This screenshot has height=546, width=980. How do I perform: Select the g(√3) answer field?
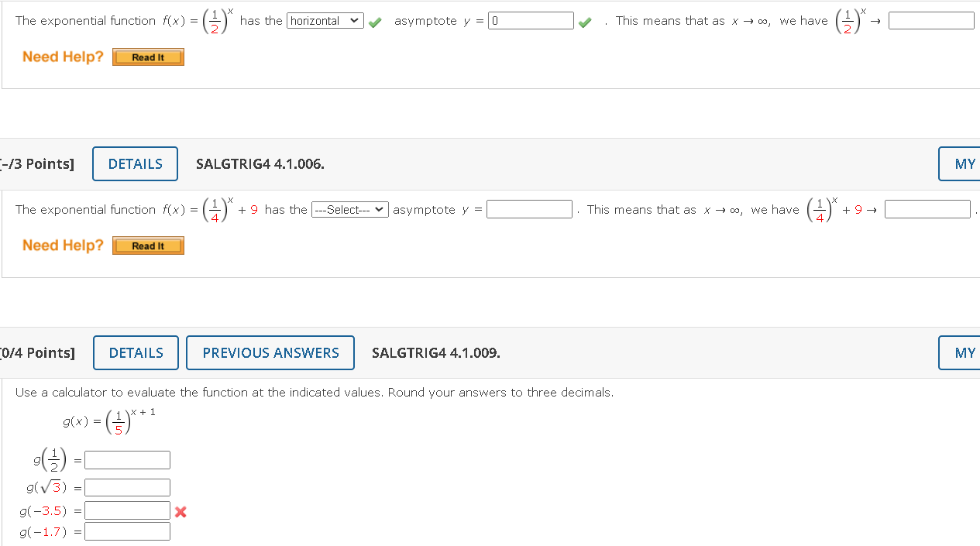coord(128,487)
